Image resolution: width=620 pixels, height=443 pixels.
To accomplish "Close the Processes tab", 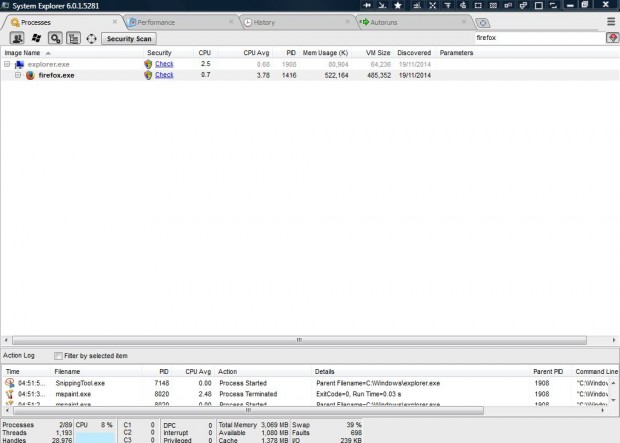I will pos(115,22).
